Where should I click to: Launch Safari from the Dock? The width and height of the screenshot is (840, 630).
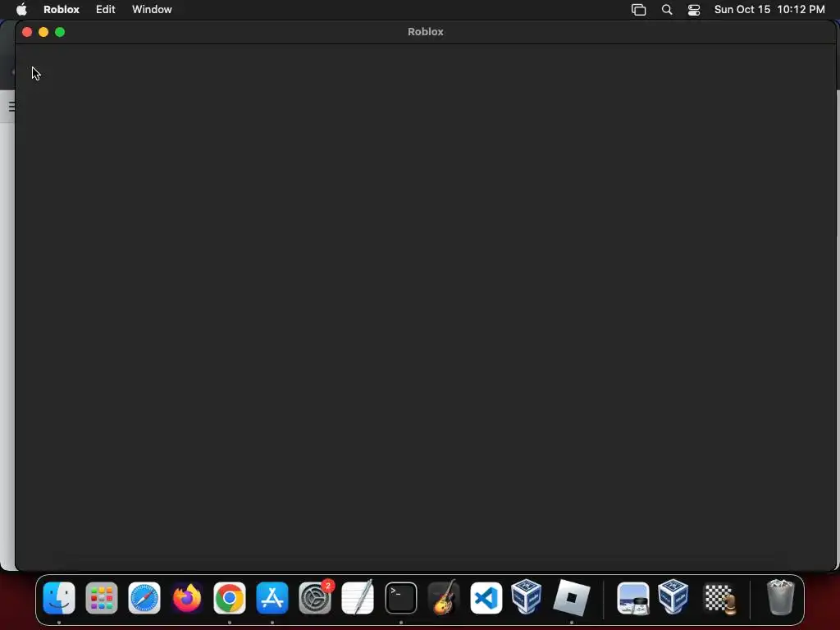tap(144, 598)
